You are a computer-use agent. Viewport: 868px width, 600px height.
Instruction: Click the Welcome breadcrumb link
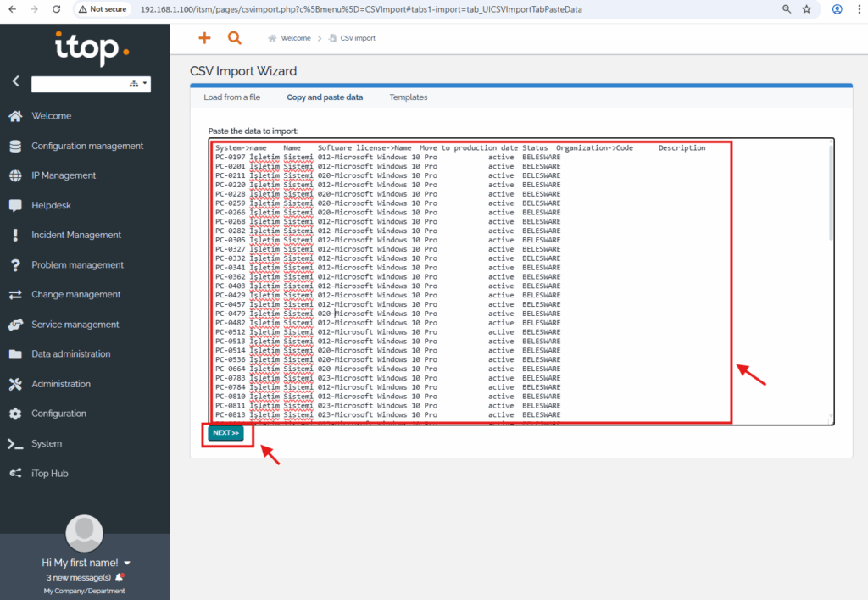(296, 38)
